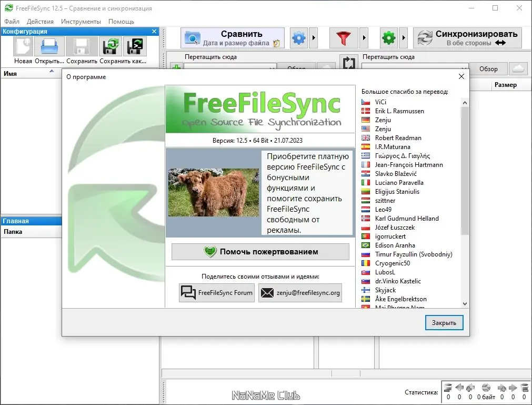
Task: Click translator name Józef Łuszczek
Action: click(x=395, y=228)
